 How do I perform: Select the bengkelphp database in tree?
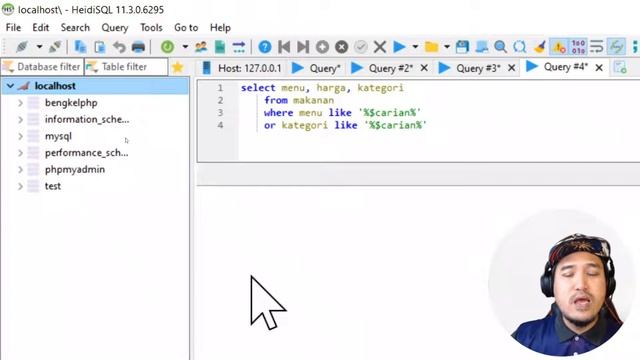pos(71,103)
